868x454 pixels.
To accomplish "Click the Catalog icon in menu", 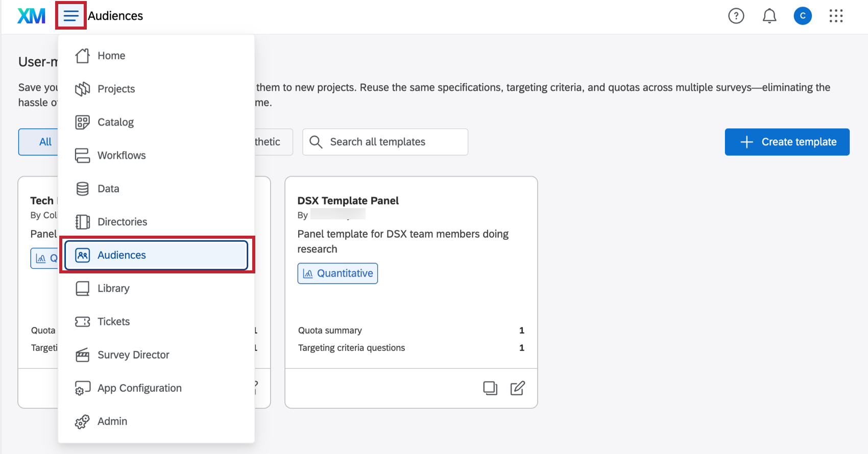I will (82, 122).
